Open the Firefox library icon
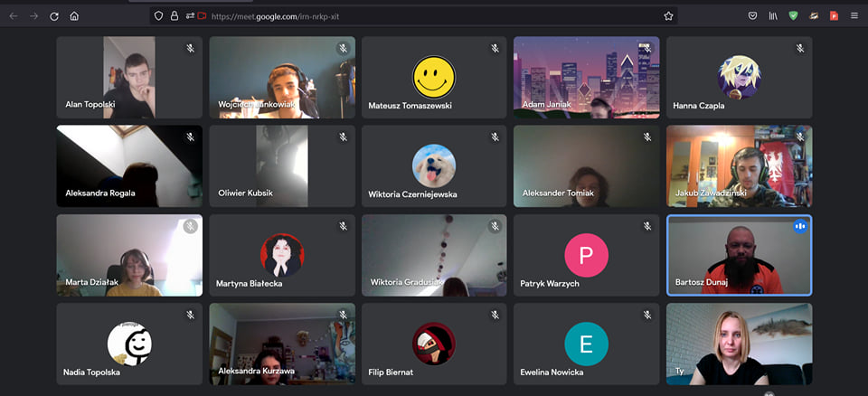The height and width of the screenshot is (396, 868). [x=773, y=15]
